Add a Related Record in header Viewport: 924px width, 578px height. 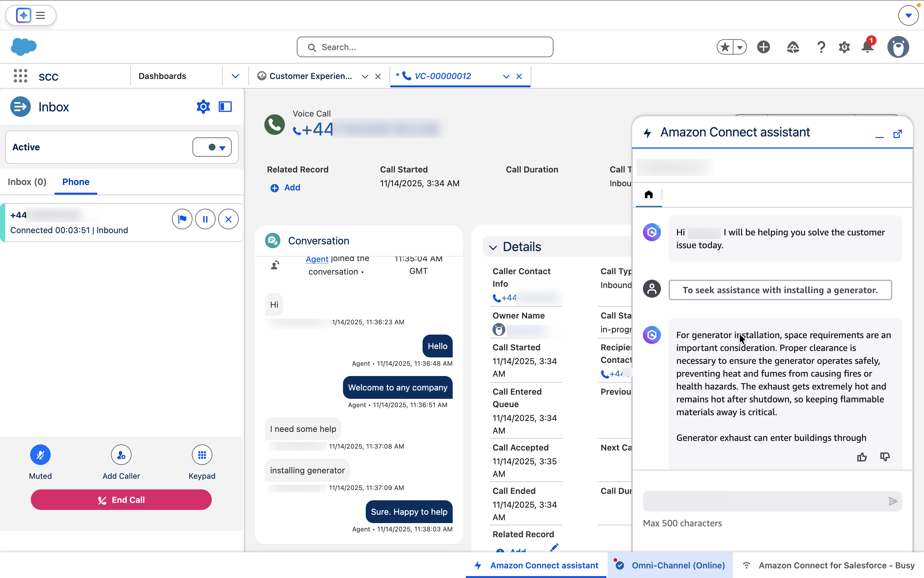click(285, 188)
